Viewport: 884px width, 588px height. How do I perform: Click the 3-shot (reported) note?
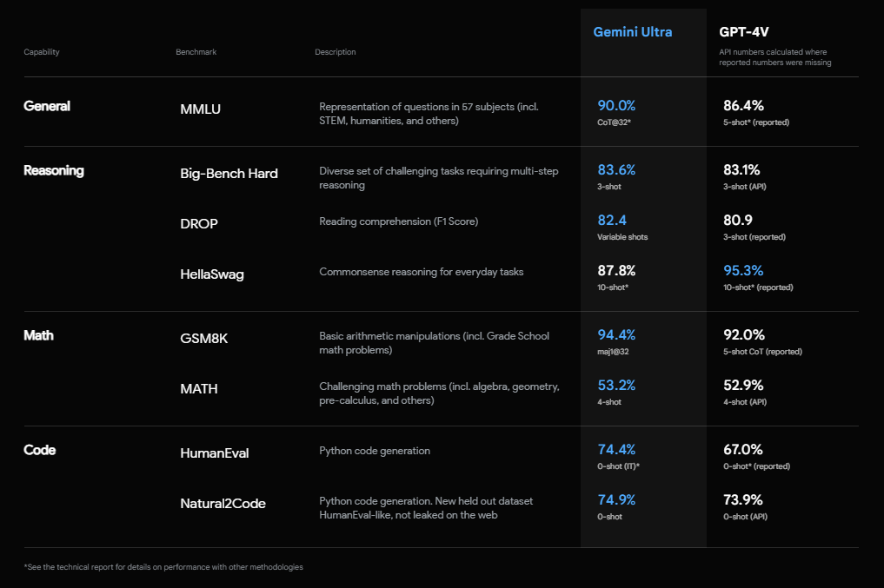pyautogui.click(x=754, y=237)
